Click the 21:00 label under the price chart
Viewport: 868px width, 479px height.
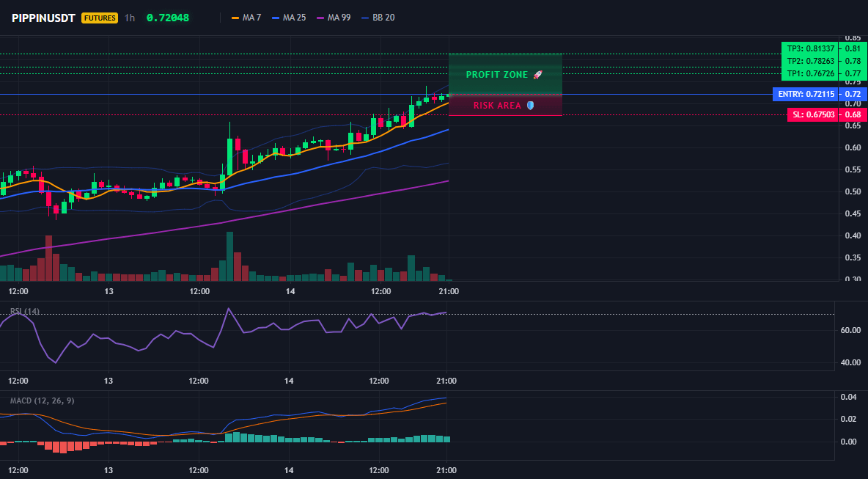coord(448,291)
